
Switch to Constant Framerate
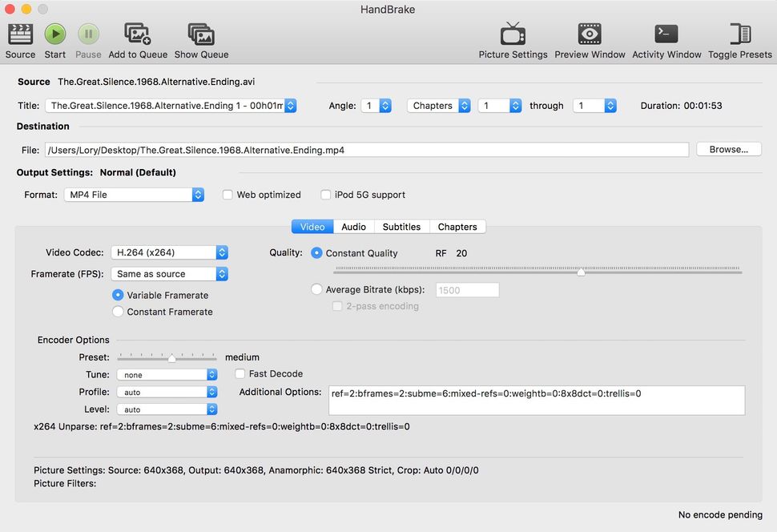coord(118,312)
